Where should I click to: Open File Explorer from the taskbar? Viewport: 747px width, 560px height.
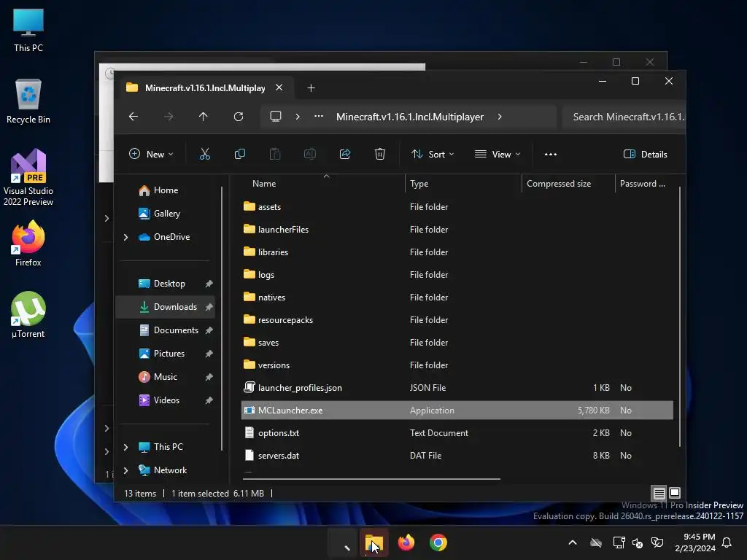pyautogui.click(x=374, y=542)
